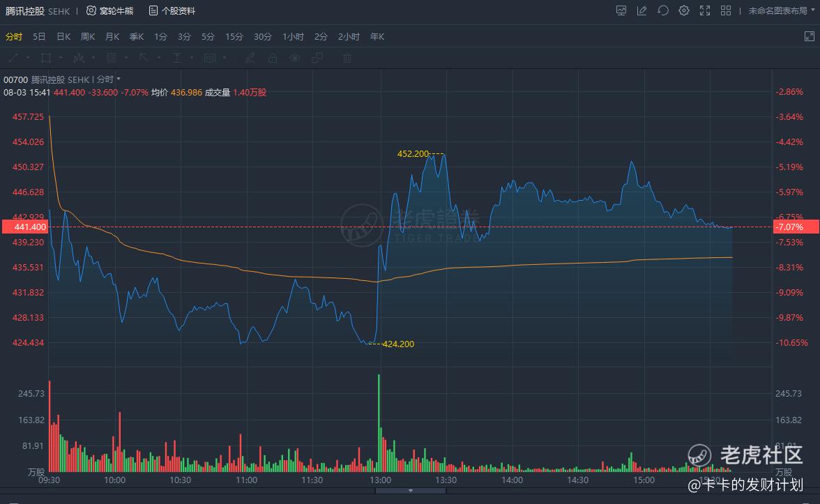Switch to the 日K timeframe tab

[x=63, y=36]
